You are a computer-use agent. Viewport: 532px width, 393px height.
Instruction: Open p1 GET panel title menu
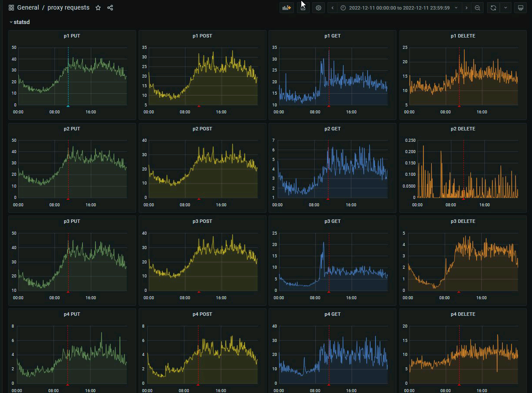click(x=333, y=36)
